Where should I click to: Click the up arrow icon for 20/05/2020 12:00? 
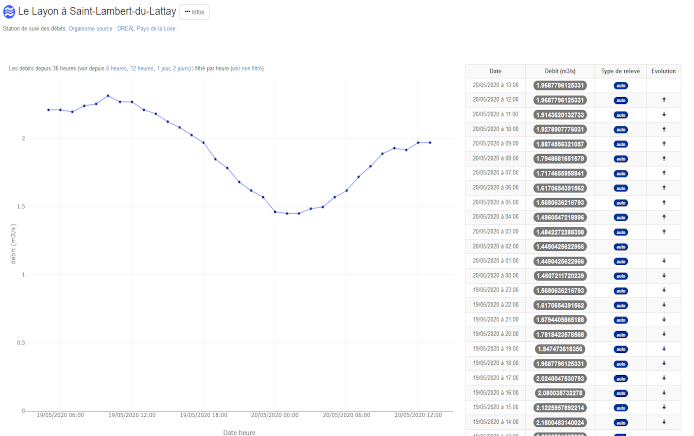(664, 100)
